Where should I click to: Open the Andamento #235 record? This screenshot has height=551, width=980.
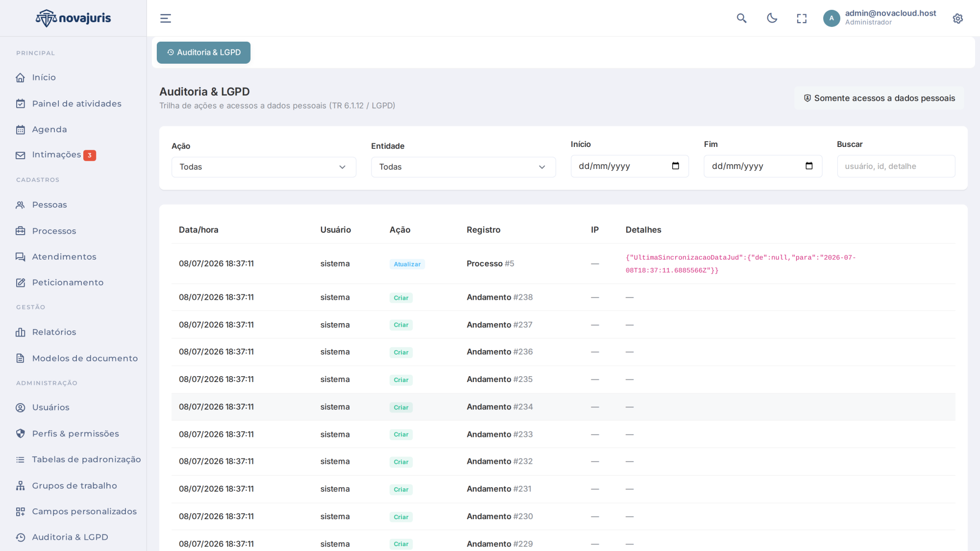coord(499,379)
